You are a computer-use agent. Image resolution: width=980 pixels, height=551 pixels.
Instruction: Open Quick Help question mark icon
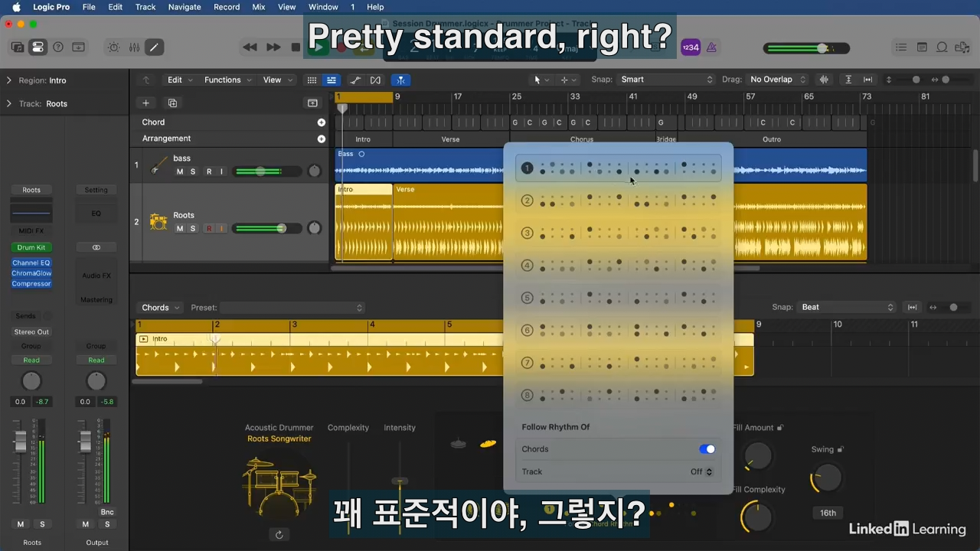(x=57, y=47)
